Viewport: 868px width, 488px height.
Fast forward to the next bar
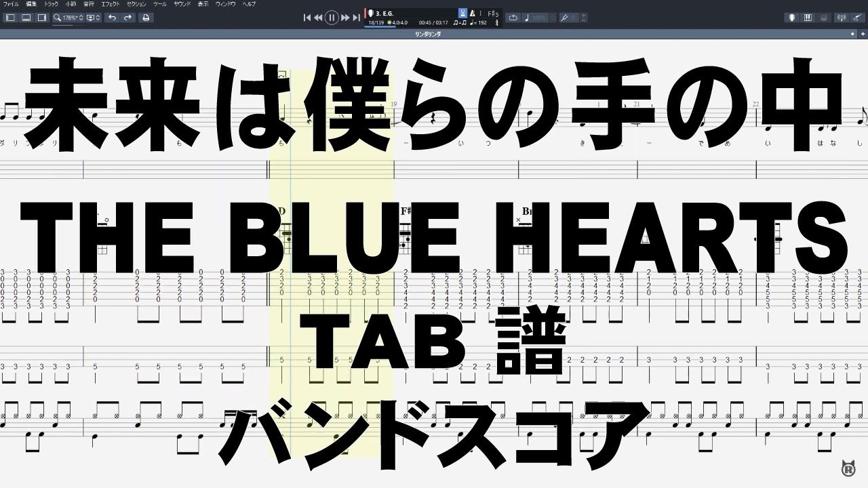pos(345,18)
